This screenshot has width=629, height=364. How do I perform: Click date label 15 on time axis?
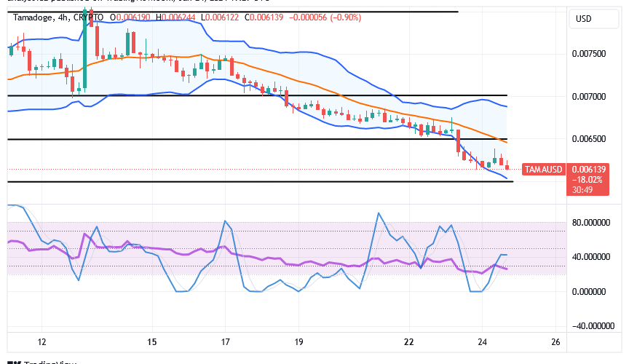click(151, 342)
